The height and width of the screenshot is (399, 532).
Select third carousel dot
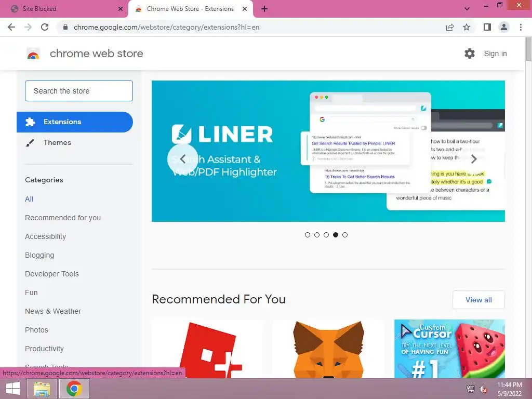coord(326,235)
